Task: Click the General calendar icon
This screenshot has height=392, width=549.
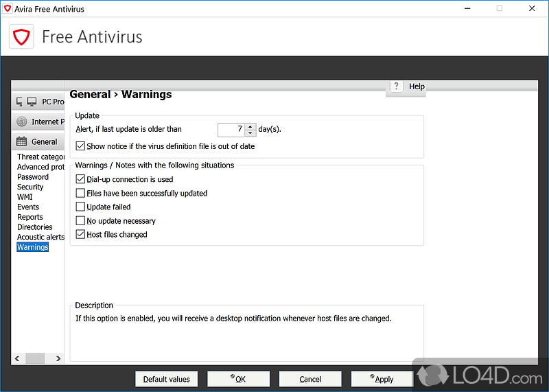Action: (21, 141)
